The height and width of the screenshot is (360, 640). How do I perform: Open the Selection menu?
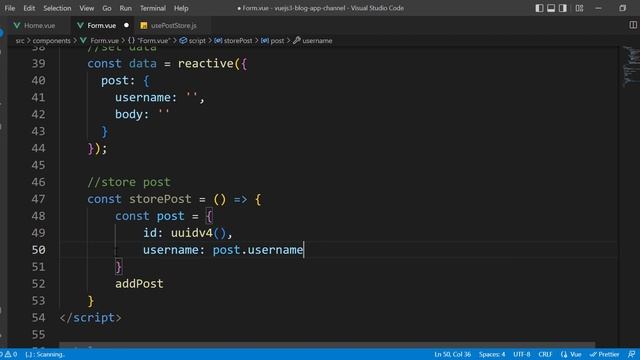click(57, 8)
